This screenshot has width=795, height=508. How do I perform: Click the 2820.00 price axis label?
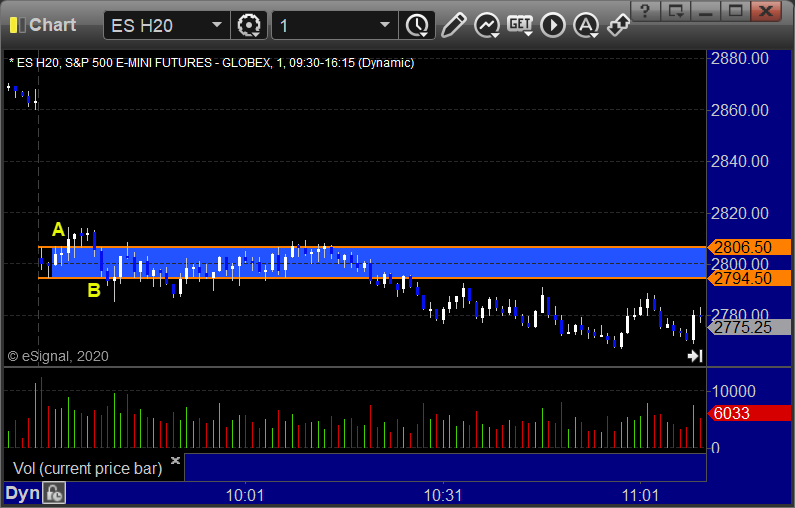[x=740, y=213]
